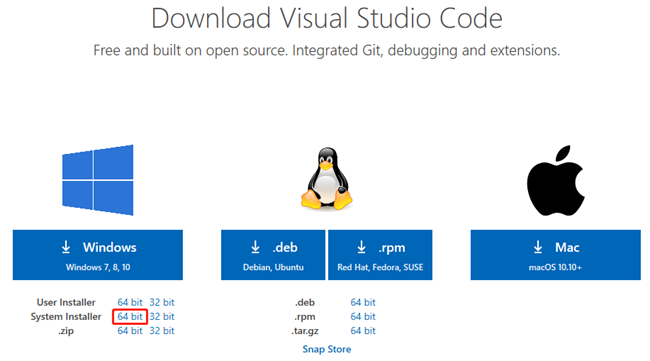Get the Windows .zip 32 bit download

(x=162, y=331)
